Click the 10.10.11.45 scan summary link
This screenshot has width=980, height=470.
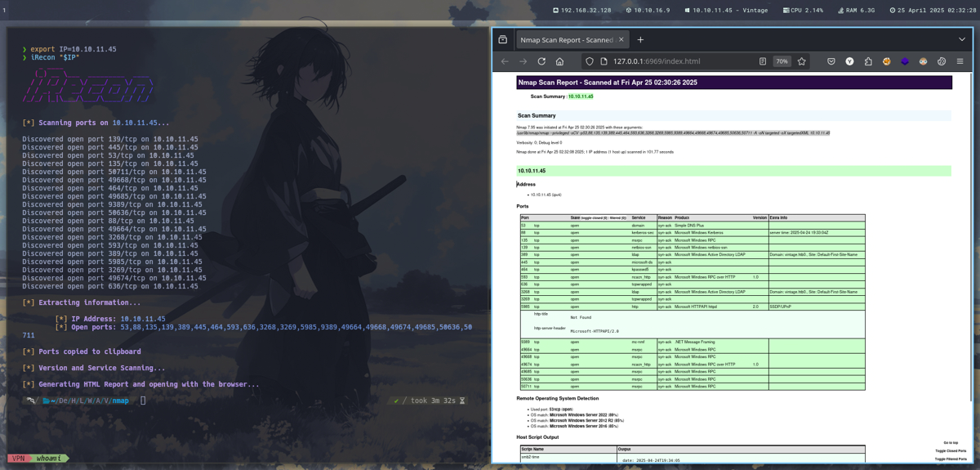581,96
